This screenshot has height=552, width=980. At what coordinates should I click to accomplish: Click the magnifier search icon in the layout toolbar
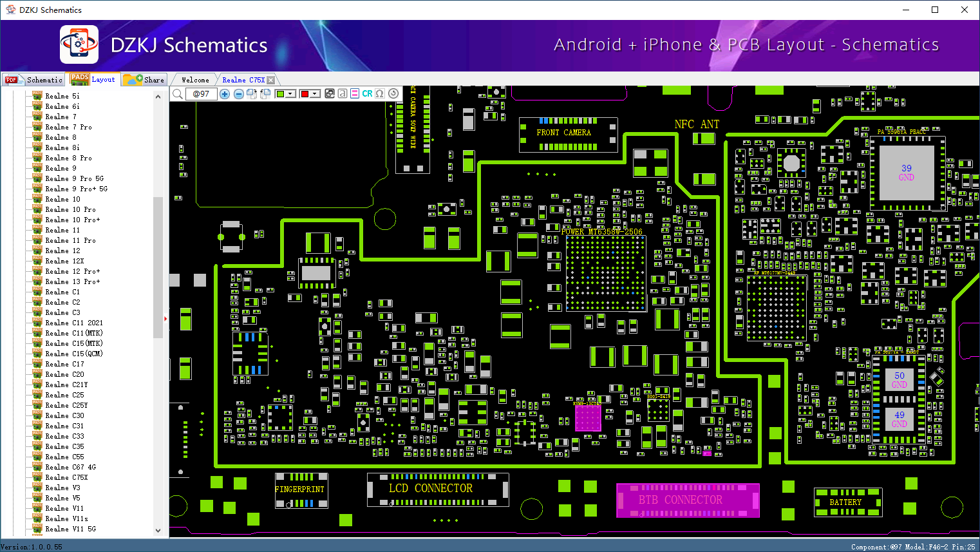point(178,94)
